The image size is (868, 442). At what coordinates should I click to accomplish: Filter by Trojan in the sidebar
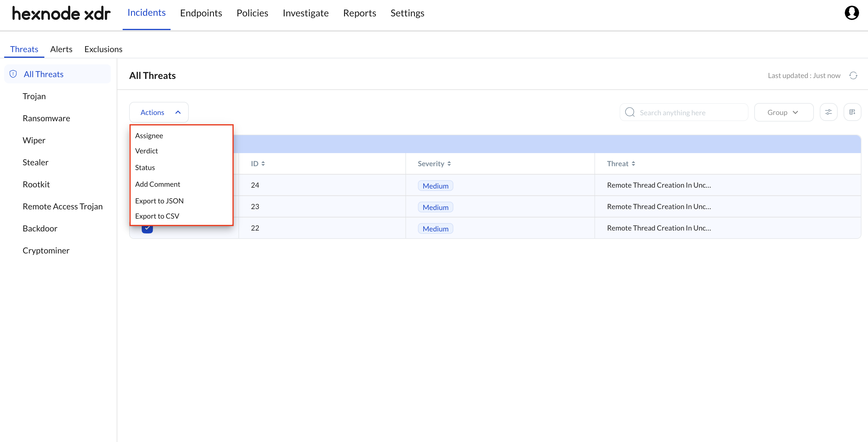(34, 97)
